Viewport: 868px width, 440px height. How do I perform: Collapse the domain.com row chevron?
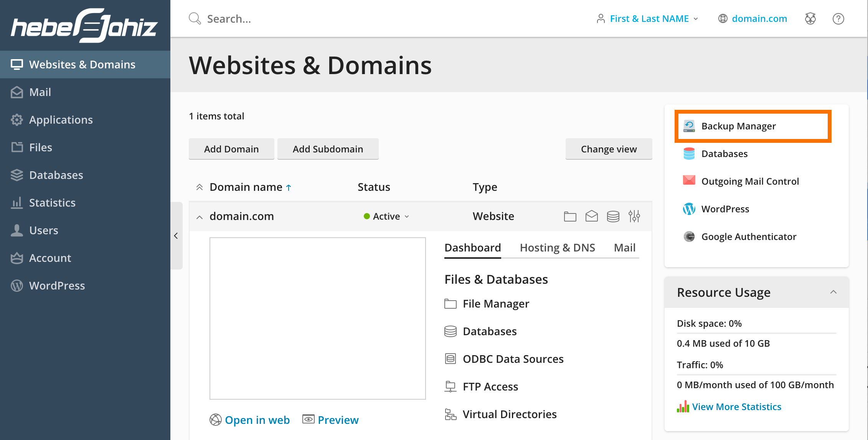(x=200, y=217)
